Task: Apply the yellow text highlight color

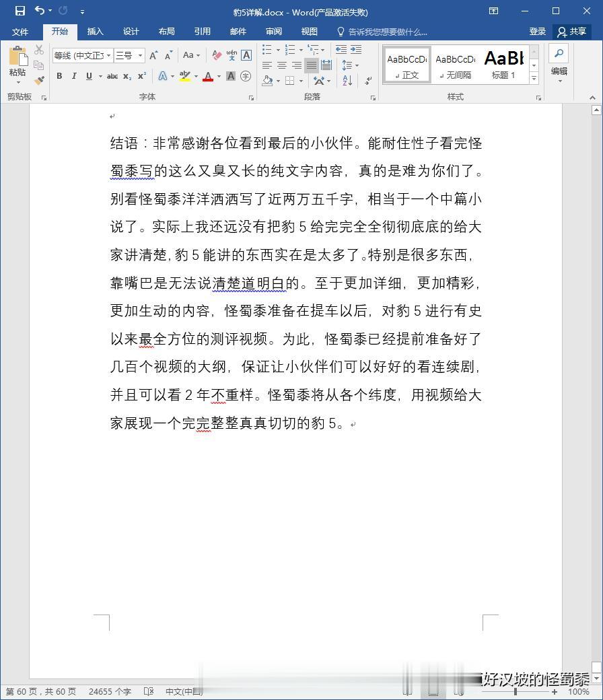Action: [x=185, y=76]
